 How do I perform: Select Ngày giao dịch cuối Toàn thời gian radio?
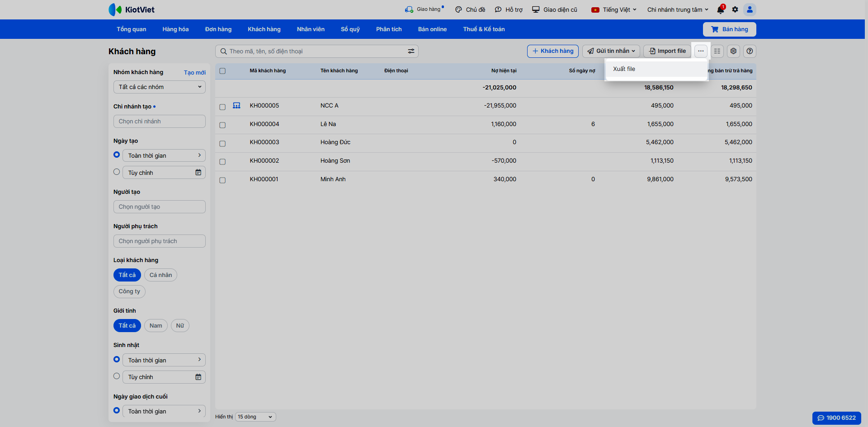(x=117, y=410)
